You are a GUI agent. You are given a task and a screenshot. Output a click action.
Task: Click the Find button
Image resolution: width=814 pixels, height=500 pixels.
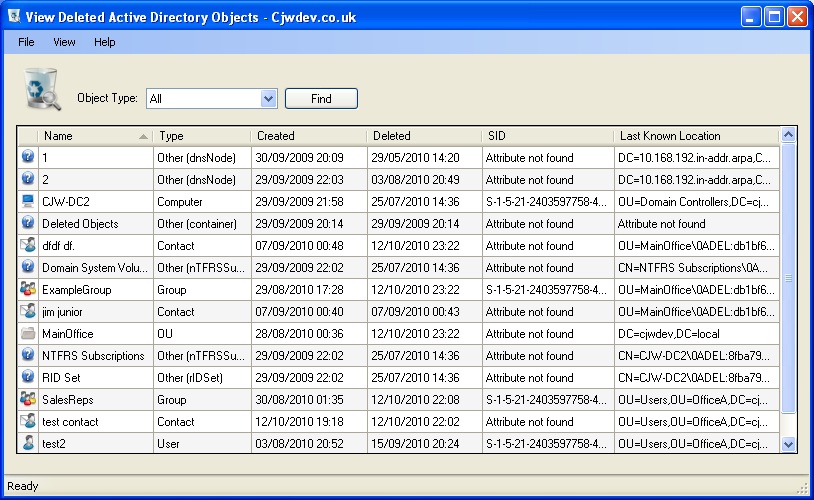(x=321, y=99)
